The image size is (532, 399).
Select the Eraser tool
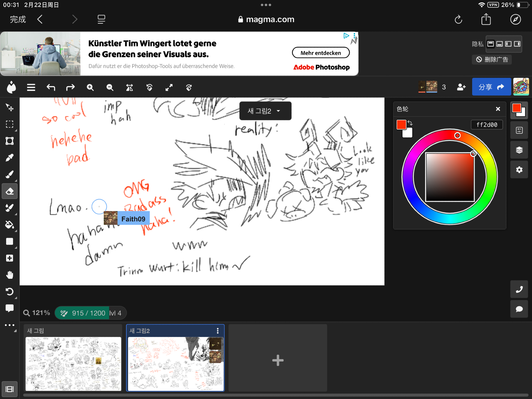coord(10,191)
